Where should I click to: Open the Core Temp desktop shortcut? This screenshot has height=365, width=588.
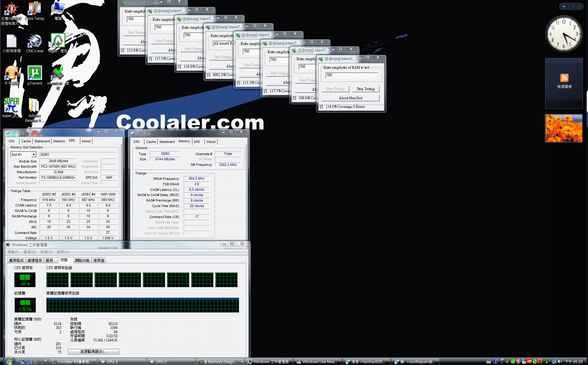(34, 11)
